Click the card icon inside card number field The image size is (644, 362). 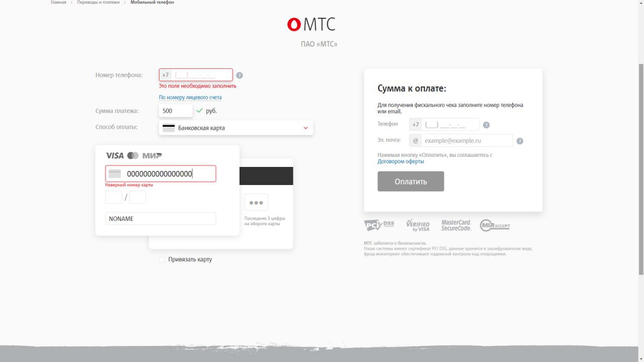tap(115, 173)
